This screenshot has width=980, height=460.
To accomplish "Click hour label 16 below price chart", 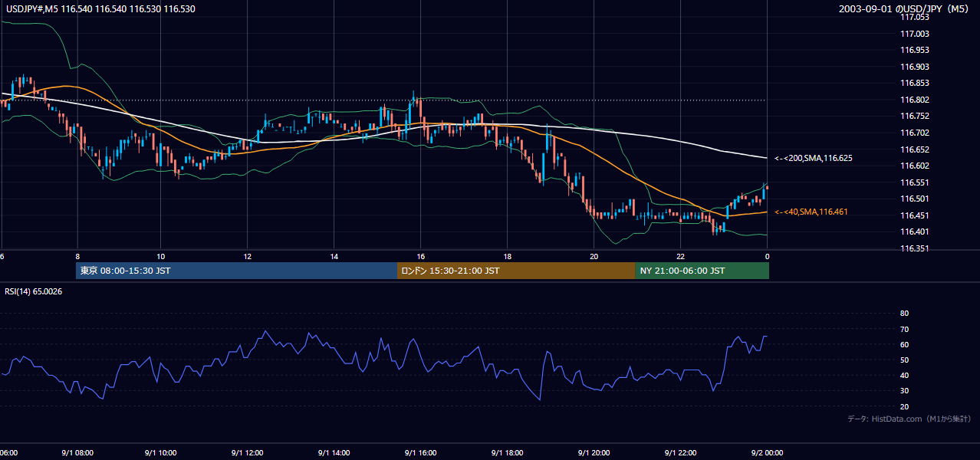I will 420,256.
